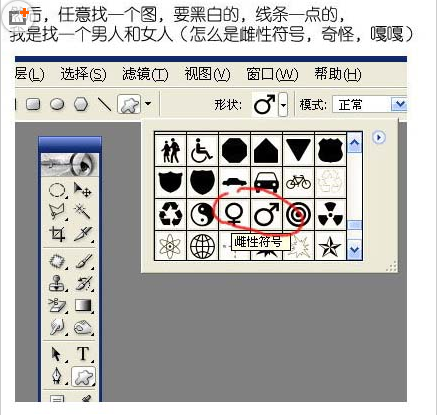Screen dimensions: 437x415
Task: Pick the radioactive symbol shape
Action: coord(330,214)
